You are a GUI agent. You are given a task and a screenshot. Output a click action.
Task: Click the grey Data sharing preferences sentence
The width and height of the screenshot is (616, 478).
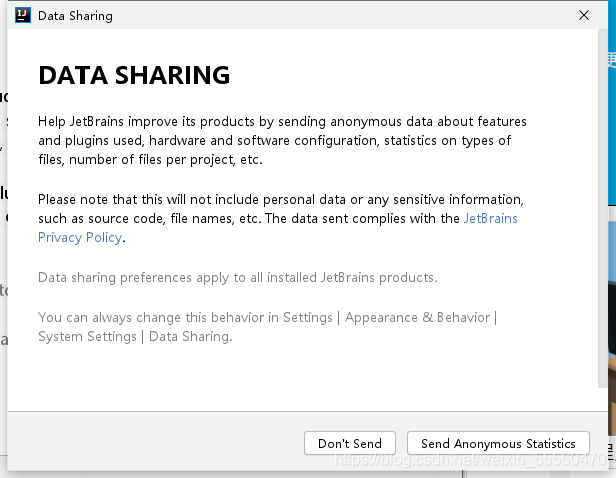pyautogui.click(x=238, y=278)
